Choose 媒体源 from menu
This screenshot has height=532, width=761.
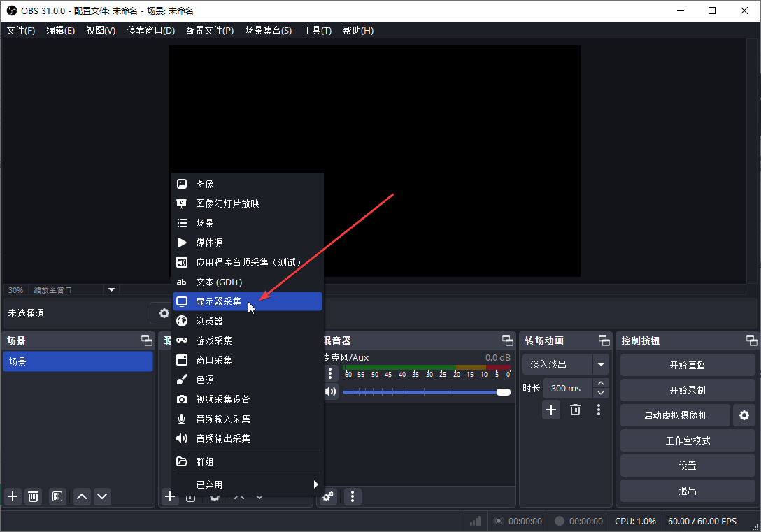248,243
